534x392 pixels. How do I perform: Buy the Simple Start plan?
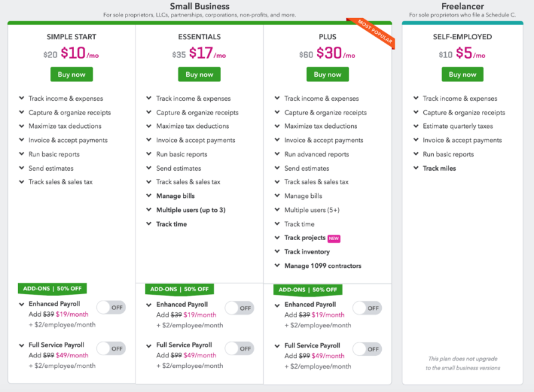[x=71, y=75]
